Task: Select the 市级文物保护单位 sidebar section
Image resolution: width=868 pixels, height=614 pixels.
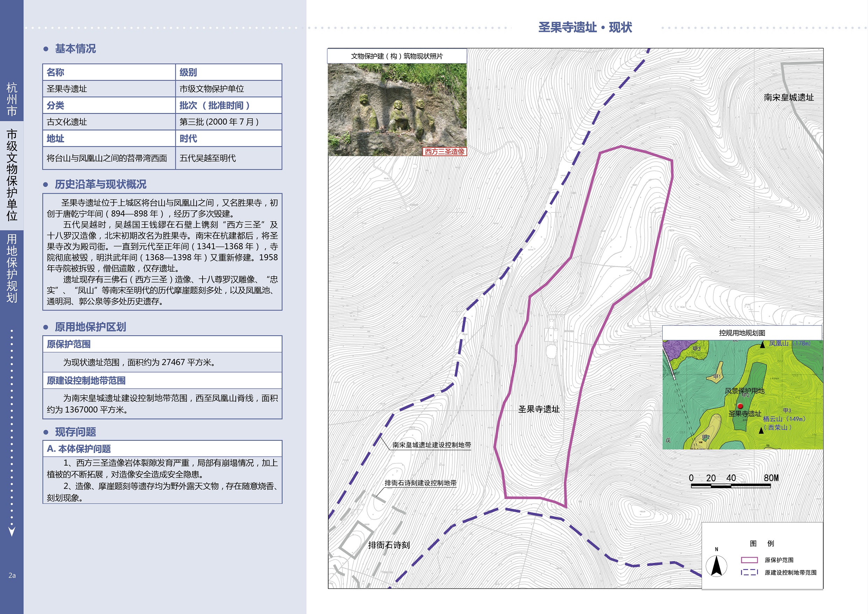Action: [12, 175]
